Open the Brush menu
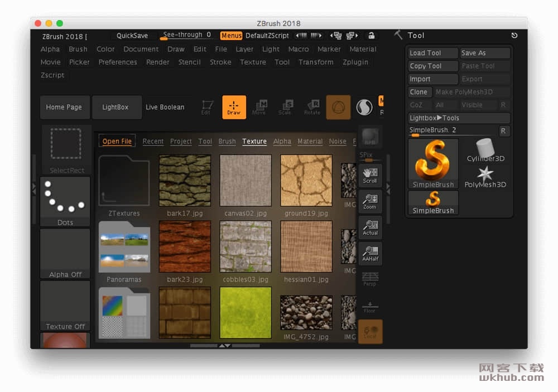The width and height of the screenshot is (558, 392). pos(78,49)
